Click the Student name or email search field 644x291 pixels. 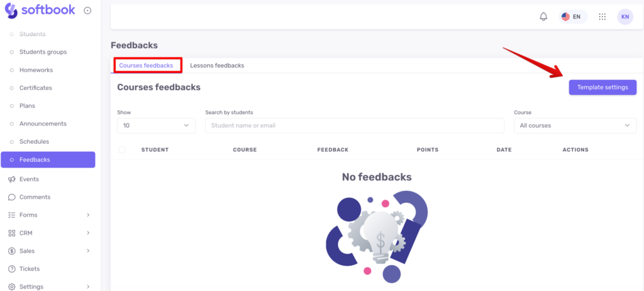tap(355, 125)
